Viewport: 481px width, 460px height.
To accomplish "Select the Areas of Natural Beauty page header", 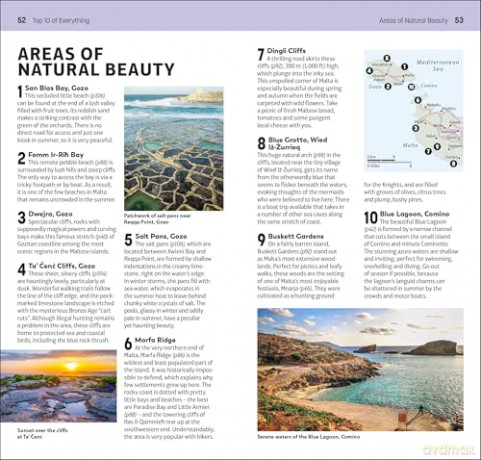I will 413,21.
